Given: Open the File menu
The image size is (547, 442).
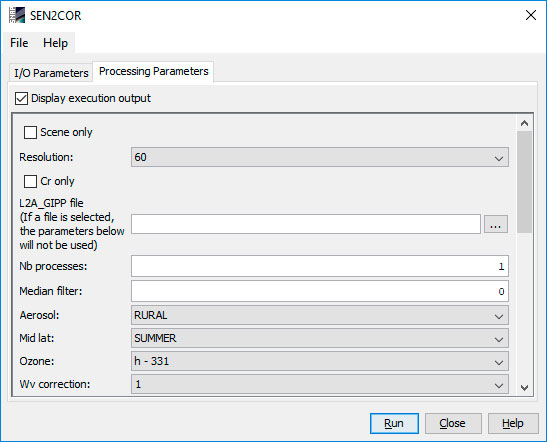Looking at the screenshot, I should point(19,43).
